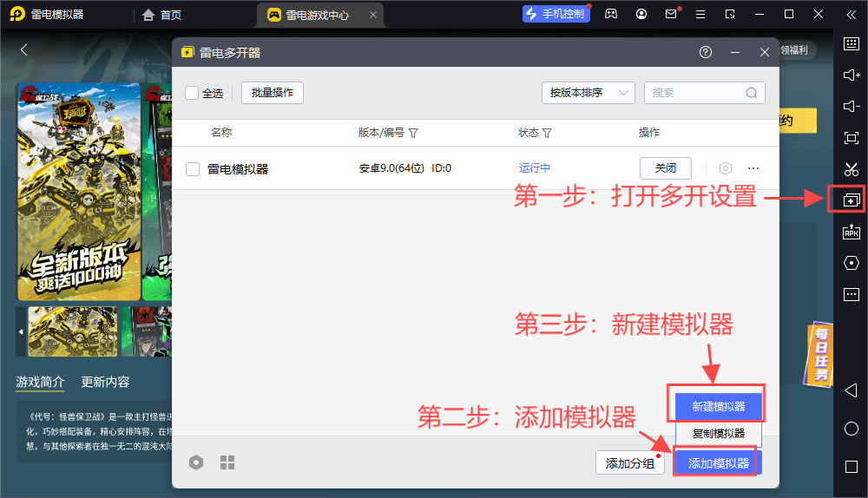Open the user account icon in title bar

click(x=641, y=15)
